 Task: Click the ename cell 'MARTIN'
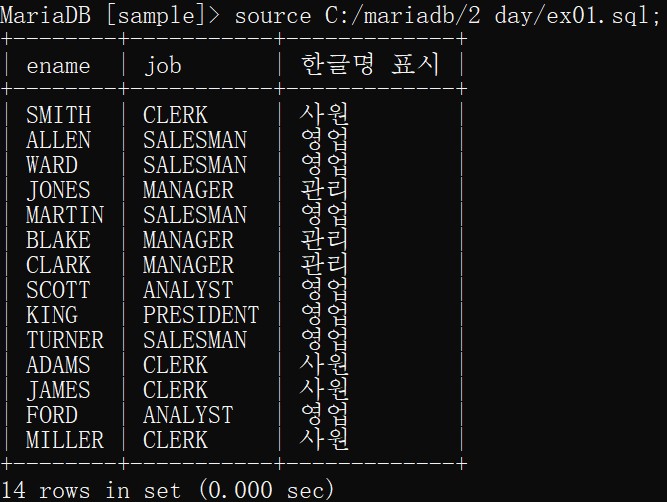coord(65,215)
